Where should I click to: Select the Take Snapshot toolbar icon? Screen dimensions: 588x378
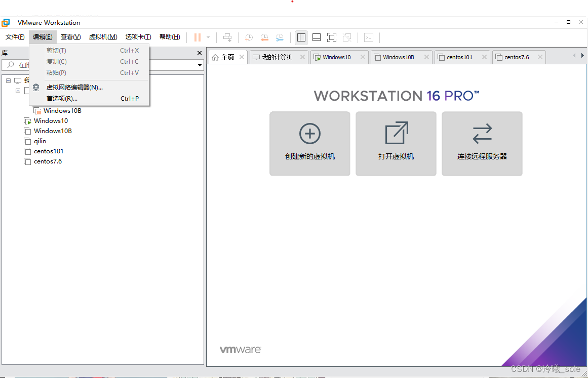point(248,37)
